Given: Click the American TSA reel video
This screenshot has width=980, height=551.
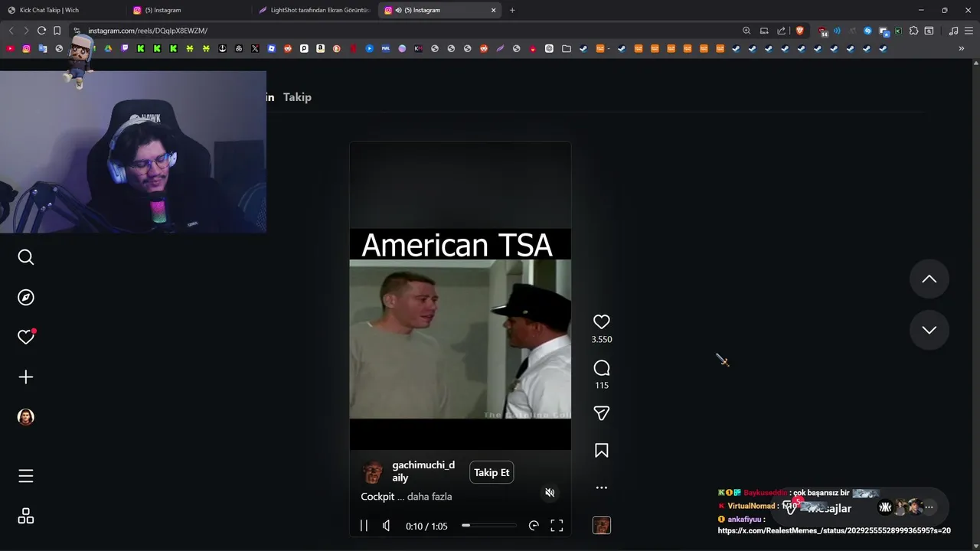Looking at the screenshot, I should pyautogui.click(x=460, y=339).
